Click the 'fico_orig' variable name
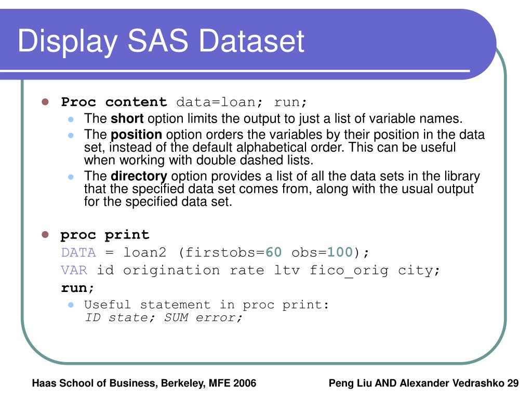 pyautogui.click(x=349, y=271)
